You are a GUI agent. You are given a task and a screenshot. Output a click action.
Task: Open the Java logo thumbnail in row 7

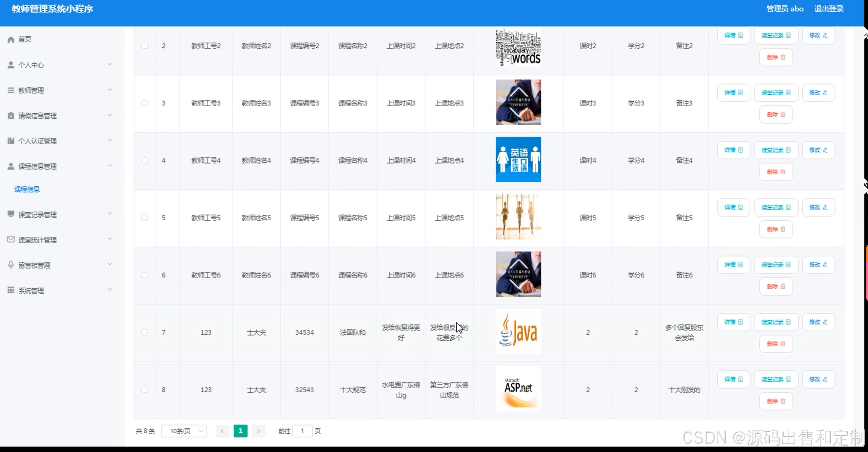pos(518,332)
